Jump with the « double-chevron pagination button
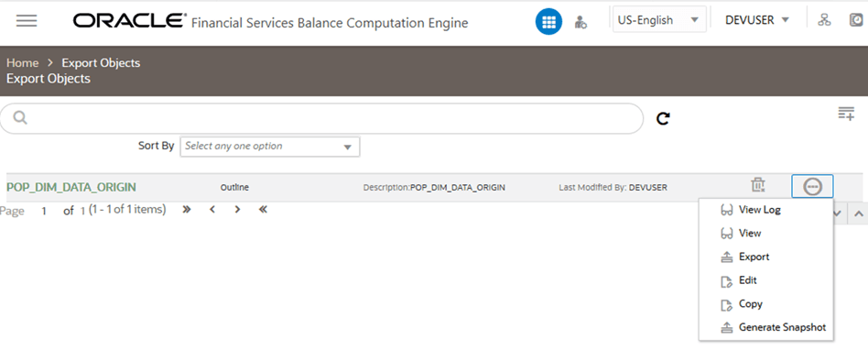 click(263, 209)
